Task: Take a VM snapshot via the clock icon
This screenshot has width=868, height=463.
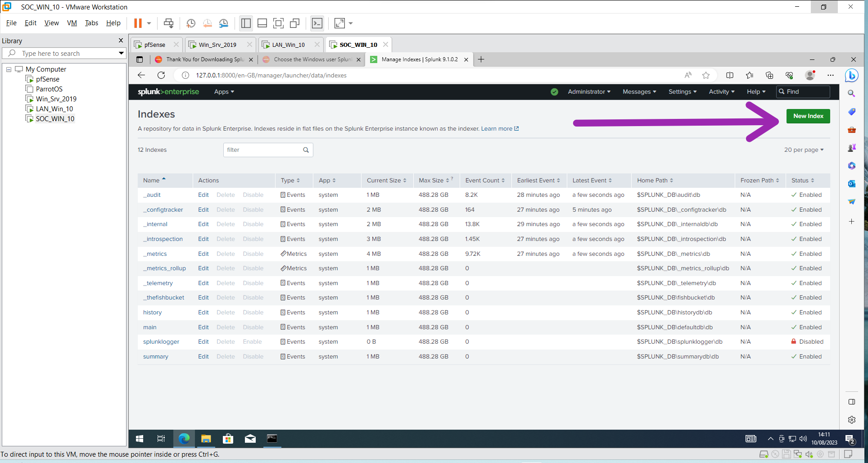Action: 191,23
